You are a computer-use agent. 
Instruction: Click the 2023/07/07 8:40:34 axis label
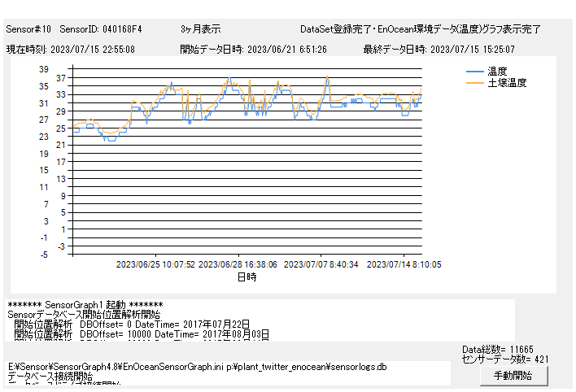click(321, 264)
